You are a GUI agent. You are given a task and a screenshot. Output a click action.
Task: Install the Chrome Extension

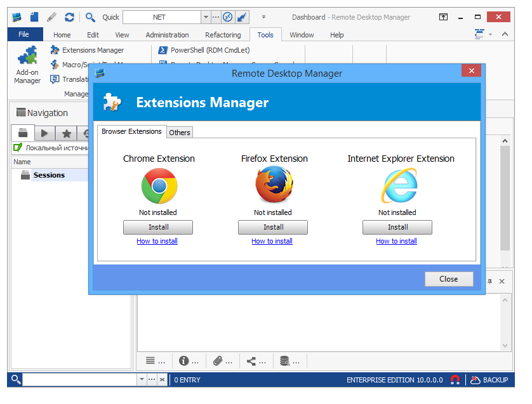(158, 228)
